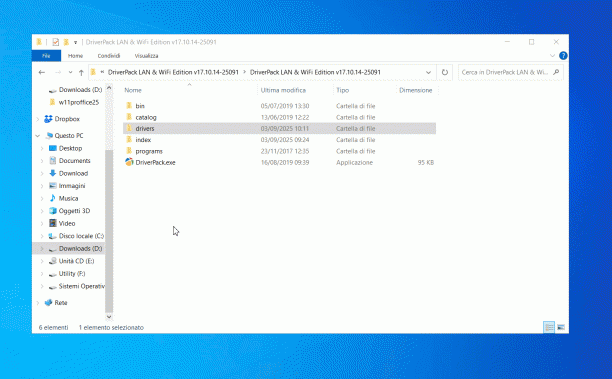Open the File menu tab
The width and height of the screenshot is (612, 379).
coord(46,56)
